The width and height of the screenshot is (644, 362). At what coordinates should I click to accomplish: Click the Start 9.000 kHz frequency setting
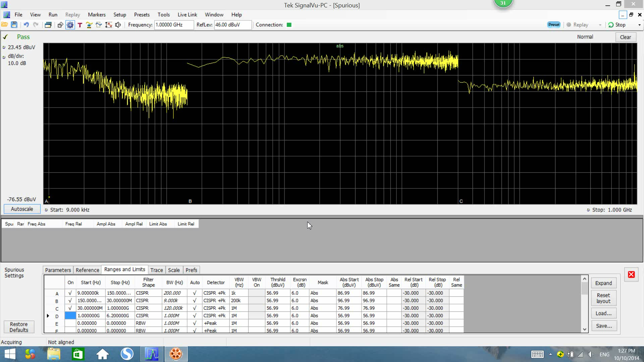tap(70, 210)
